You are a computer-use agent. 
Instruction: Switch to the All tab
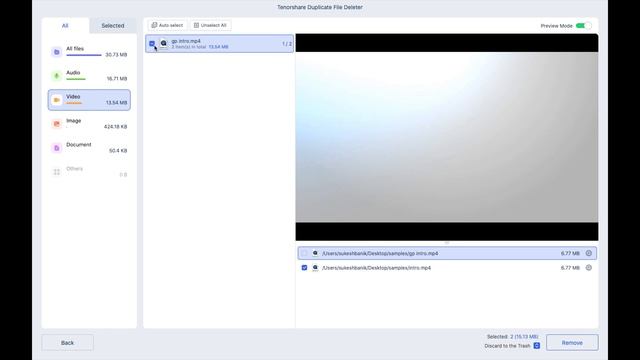(65, 26)
